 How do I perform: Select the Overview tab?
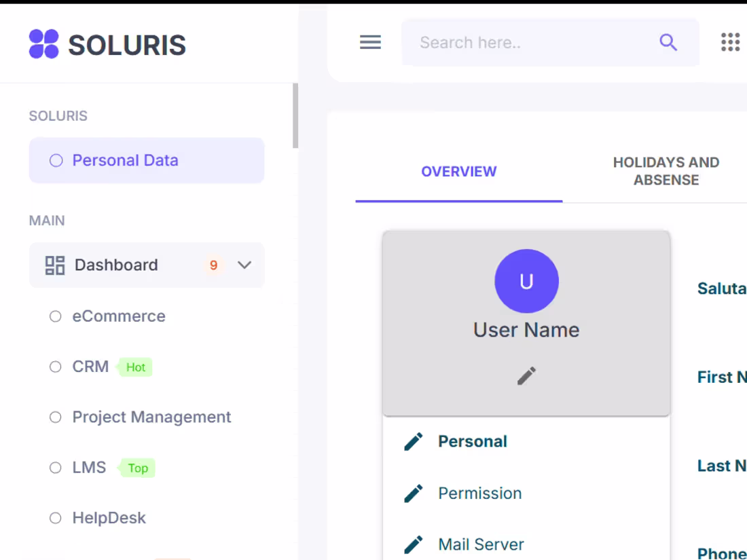click(x=459, y=171)
